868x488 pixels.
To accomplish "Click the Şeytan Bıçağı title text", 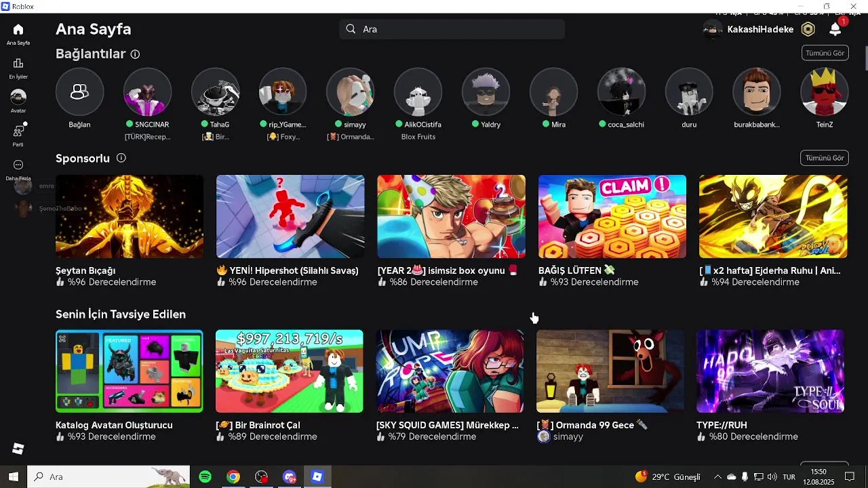I will (x=85, y=270).
